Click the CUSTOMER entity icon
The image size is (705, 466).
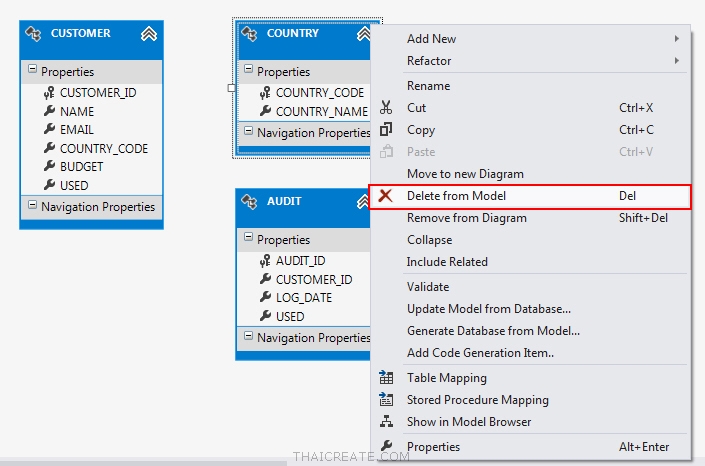[x=33, y=34]
